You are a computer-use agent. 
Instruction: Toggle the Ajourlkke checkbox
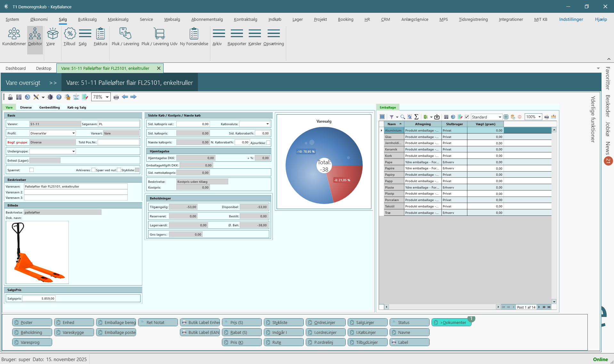(268, 143)
